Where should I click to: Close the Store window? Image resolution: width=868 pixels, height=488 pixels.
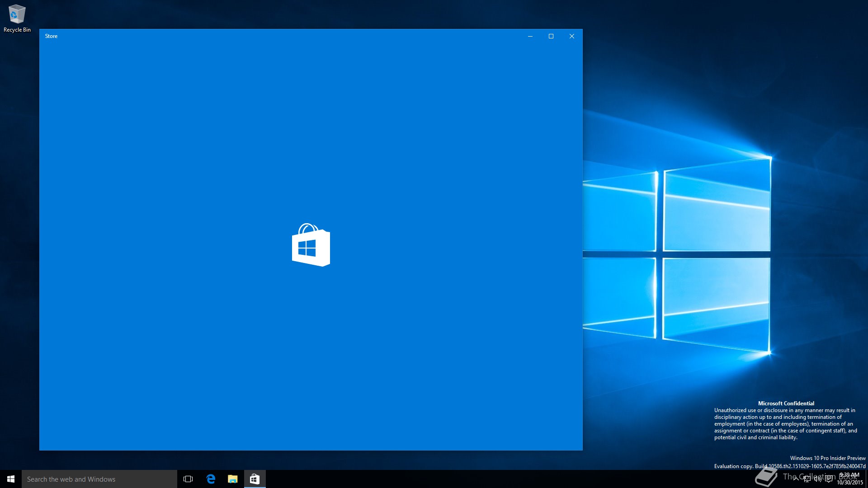coord(572,36)
